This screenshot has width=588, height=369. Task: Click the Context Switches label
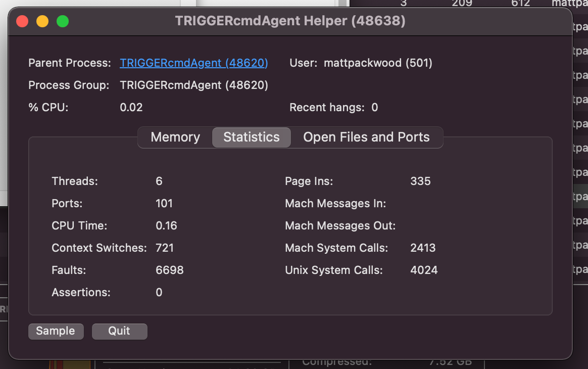click(99, 248)
